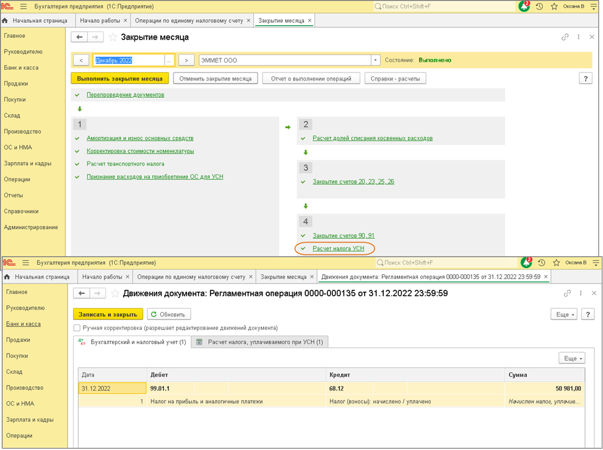
Task: Open Главное section in upper sidebar
Action: 15,36
